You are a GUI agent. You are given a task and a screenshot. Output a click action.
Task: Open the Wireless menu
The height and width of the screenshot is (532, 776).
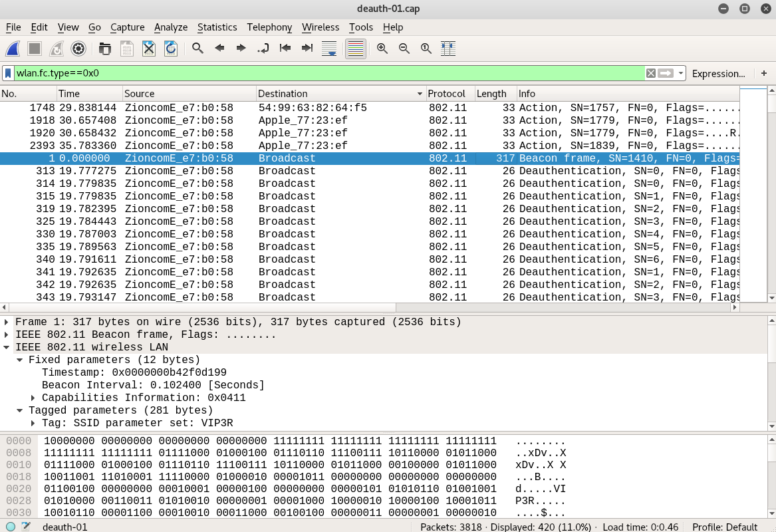tap(320, 27)
